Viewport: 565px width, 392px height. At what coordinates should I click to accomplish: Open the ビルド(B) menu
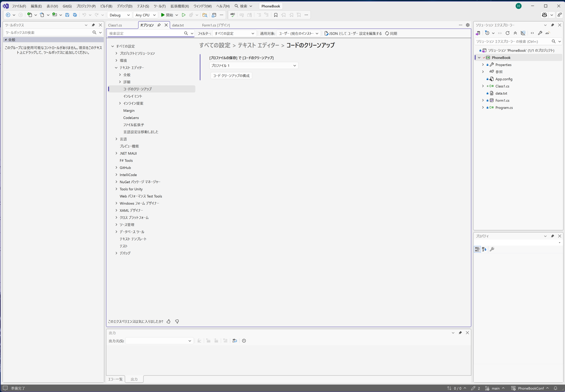pos(106,6)
